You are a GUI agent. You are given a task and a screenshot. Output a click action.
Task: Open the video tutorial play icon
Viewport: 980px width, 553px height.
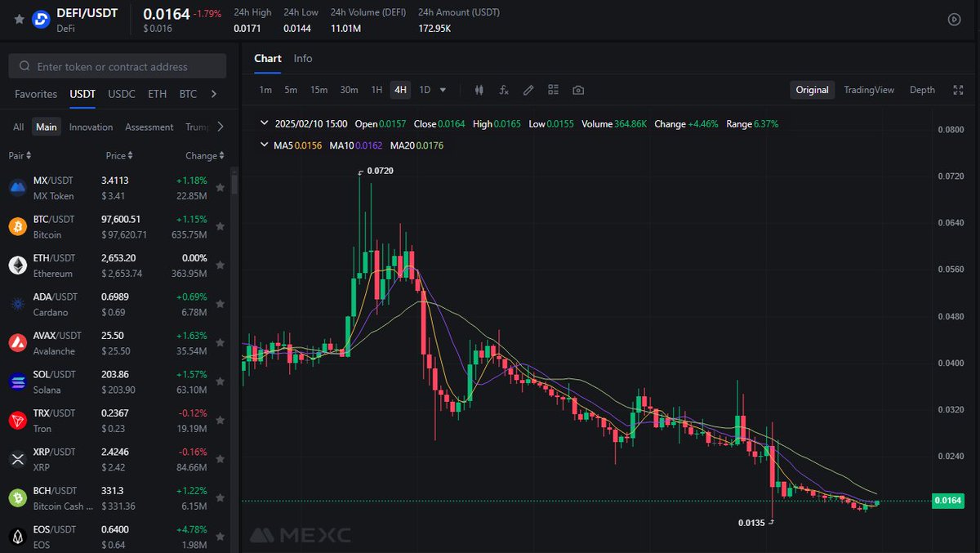click(954, 20)
